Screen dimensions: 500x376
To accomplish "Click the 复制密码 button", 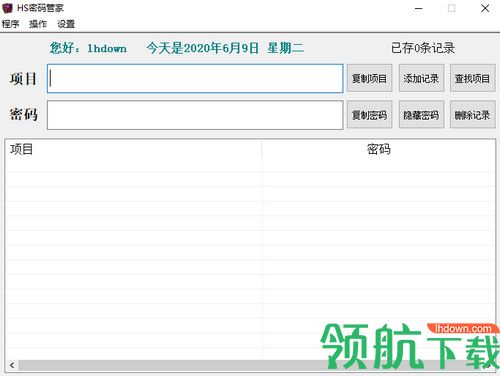I will tap(369, 115).
